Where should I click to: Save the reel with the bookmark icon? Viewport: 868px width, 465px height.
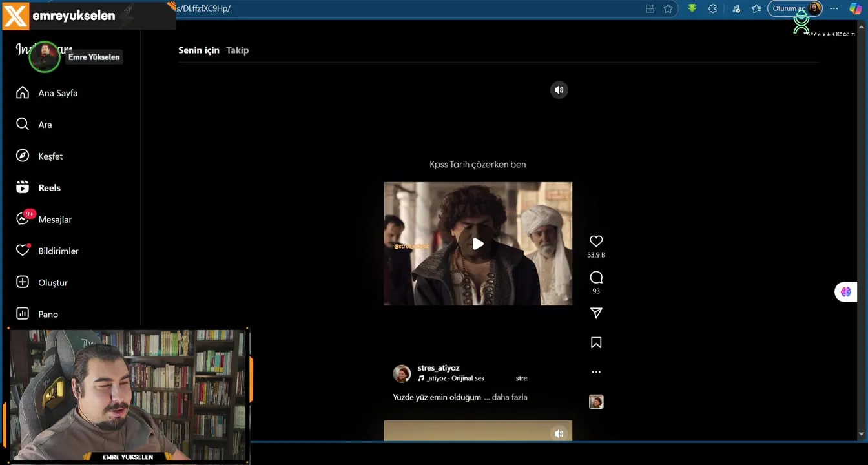point(596,343)
